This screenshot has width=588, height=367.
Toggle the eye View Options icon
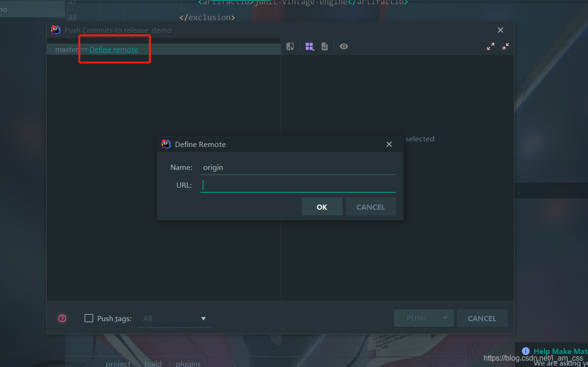tap(344, 46)
